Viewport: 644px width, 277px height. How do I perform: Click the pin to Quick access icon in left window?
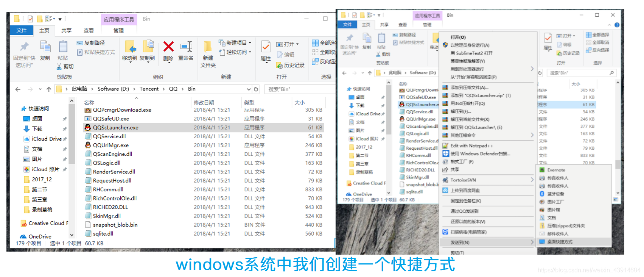click(24, 47)
